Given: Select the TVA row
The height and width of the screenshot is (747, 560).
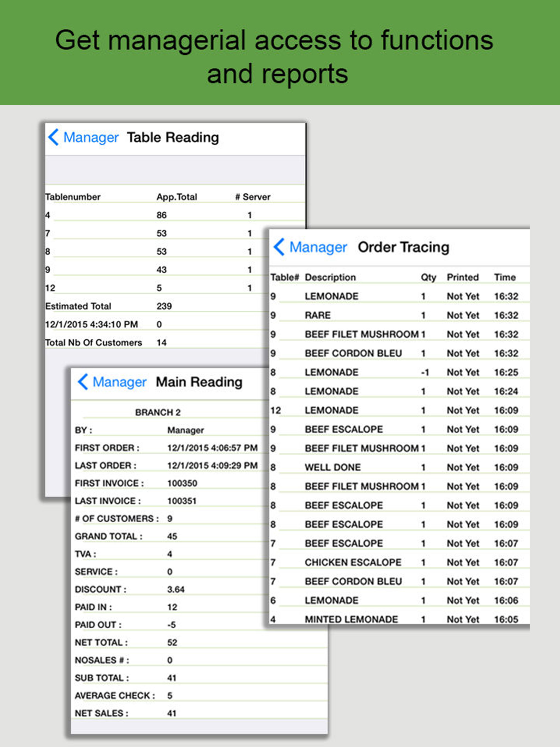Looking at the screenshot, I should click(x=170, y=554).
